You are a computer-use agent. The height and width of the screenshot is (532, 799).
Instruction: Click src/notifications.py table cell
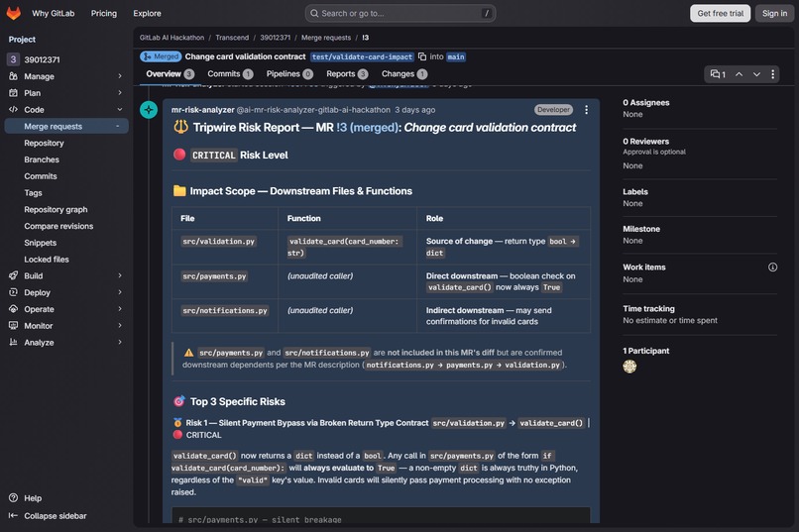225,316
